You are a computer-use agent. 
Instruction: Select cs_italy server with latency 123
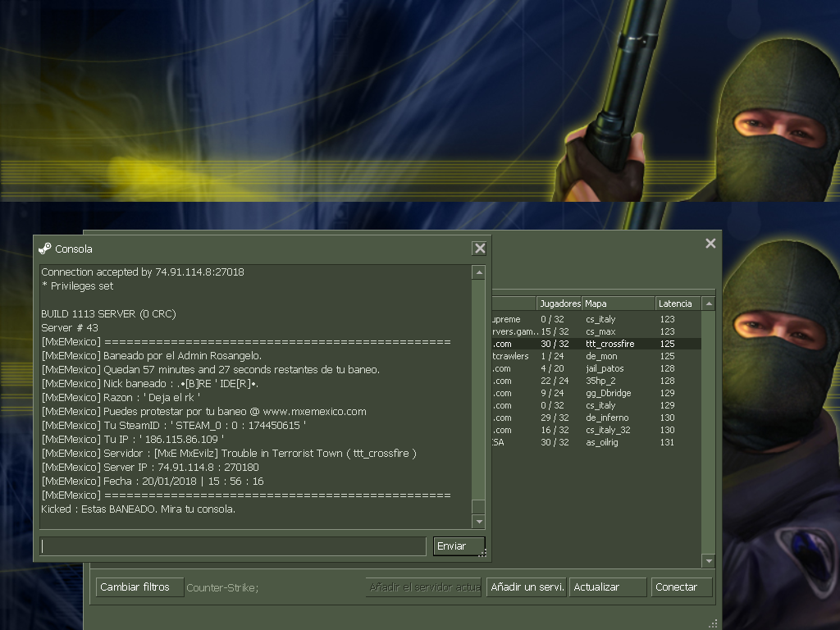click(x=596, y=319)
